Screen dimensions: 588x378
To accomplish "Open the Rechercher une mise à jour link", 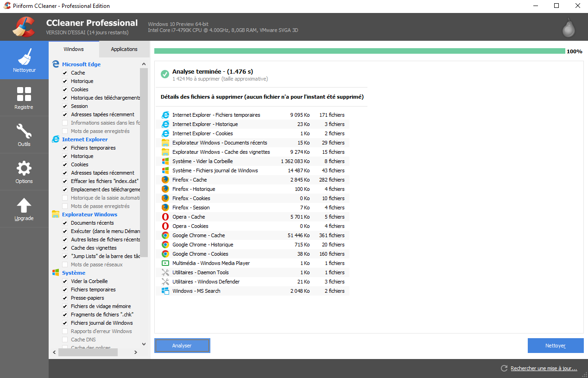I will click(x=544, y=368).
